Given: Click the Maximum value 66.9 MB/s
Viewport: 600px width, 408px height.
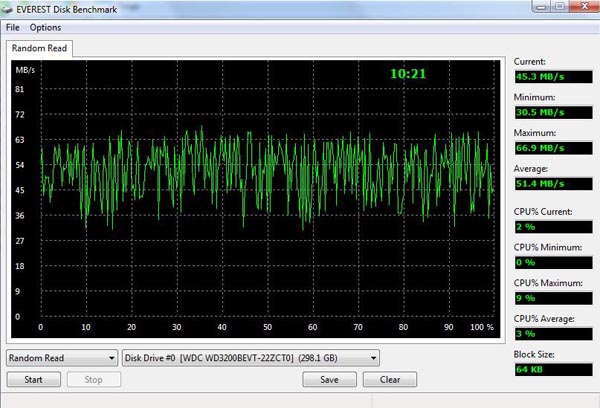Looking at the screenshot, I should point(554,148).
